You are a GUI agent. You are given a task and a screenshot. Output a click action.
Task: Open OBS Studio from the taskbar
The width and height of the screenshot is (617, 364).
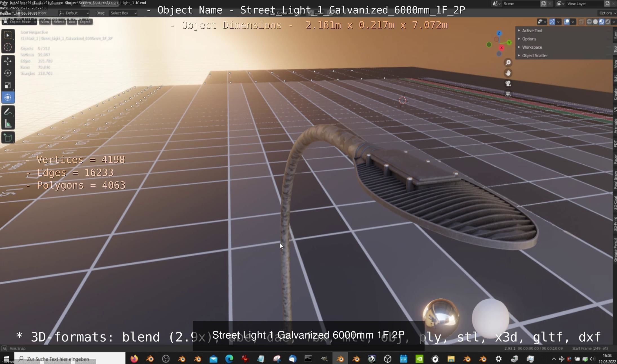166,359
